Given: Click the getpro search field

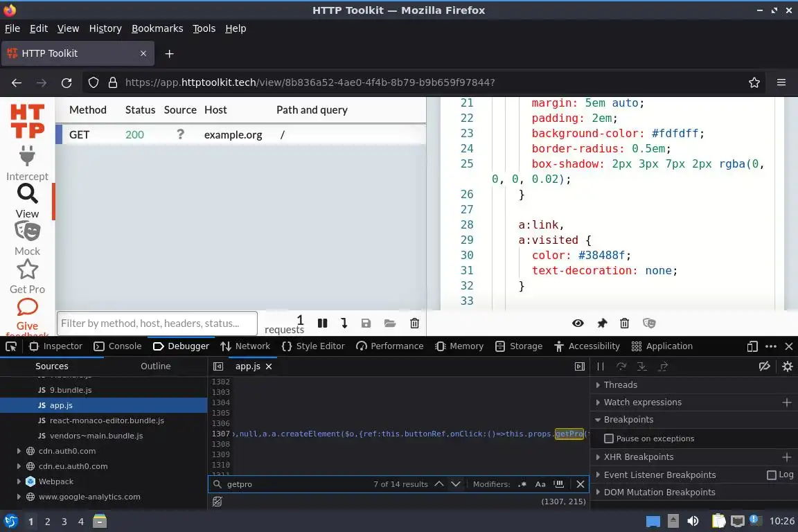Looking at the screenshot, I should pos(298,484).
